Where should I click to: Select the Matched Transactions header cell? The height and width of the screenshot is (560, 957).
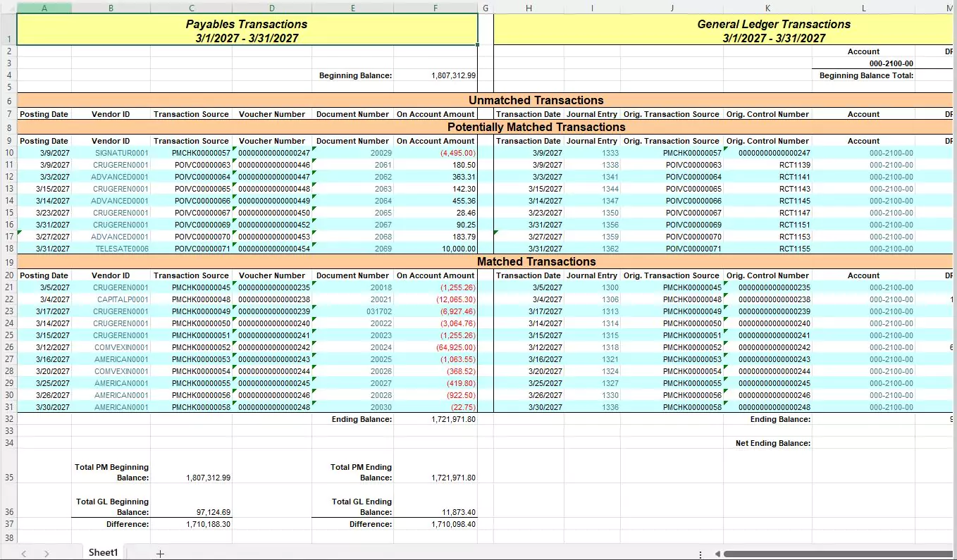coord(536,261)
